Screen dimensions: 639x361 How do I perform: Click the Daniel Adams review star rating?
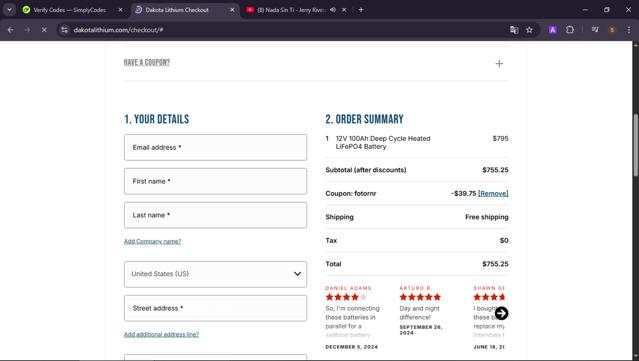click(346, 297)
